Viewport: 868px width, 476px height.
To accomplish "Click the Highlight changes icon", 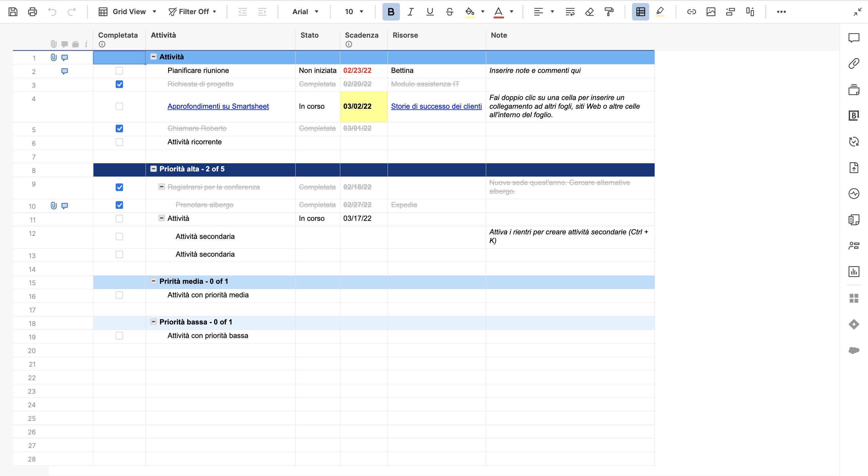I will point(660,12).
